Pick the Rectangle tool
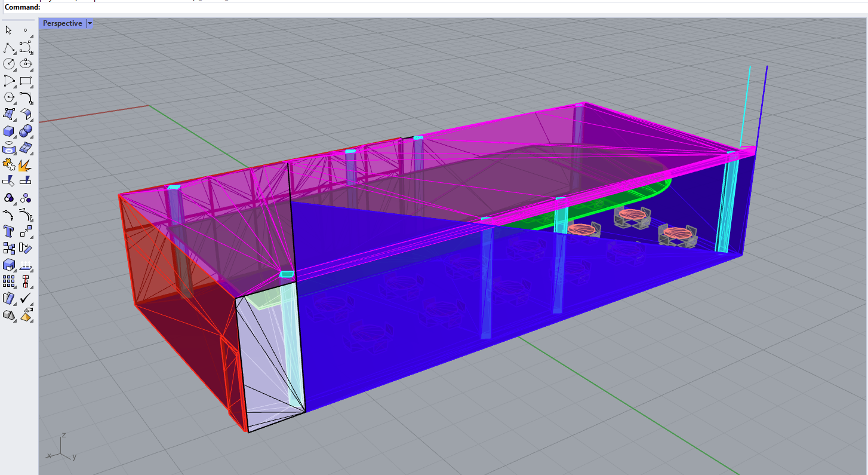 coord(26,80)
